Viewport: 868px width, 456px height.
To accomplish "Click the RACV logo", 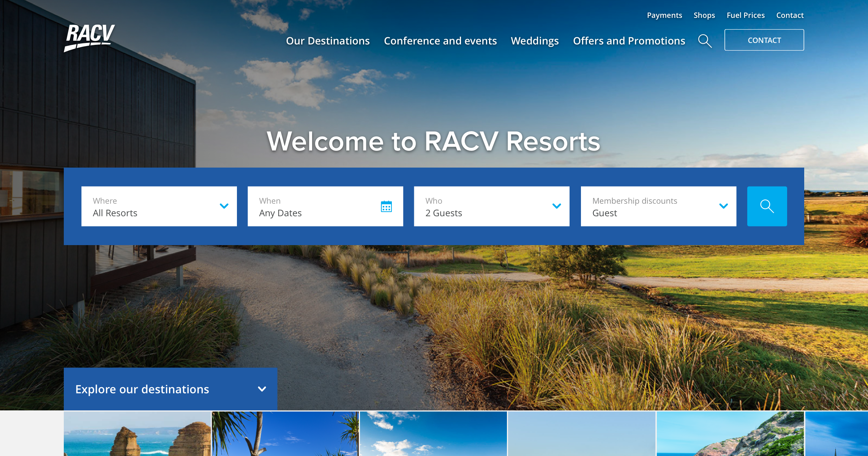I will pyautogui.click(x=90, y=38).
